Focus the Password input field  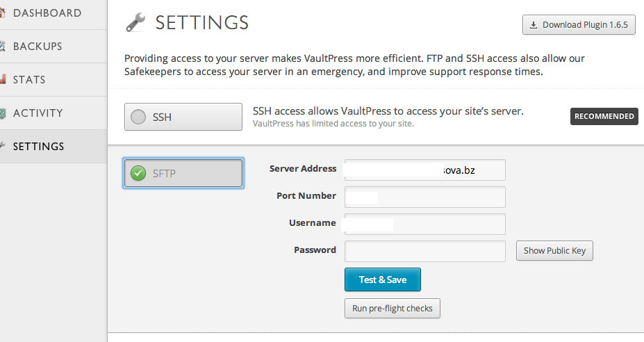[425, 251]
